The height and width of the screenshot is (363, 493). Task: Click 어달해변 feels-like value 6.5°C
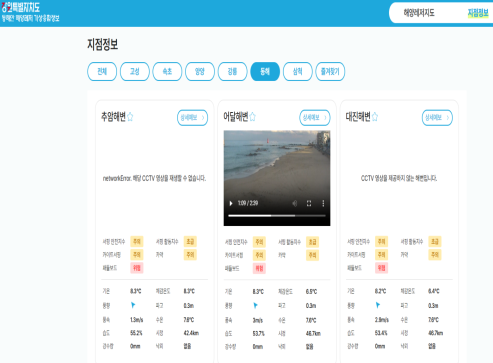[x=311, y=292]
